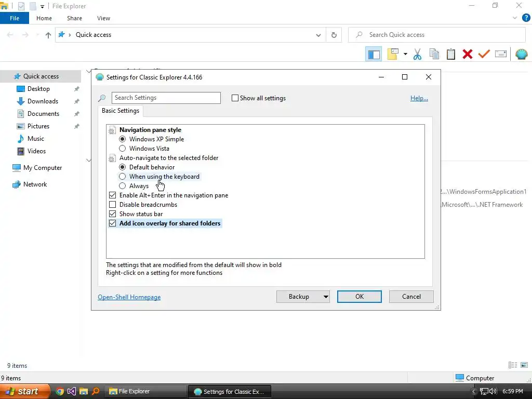Image resolution: width=532 pixels, height=399 pixels.
Task: Click OK in Classic Explorer settings
Action: click(360, 297)
